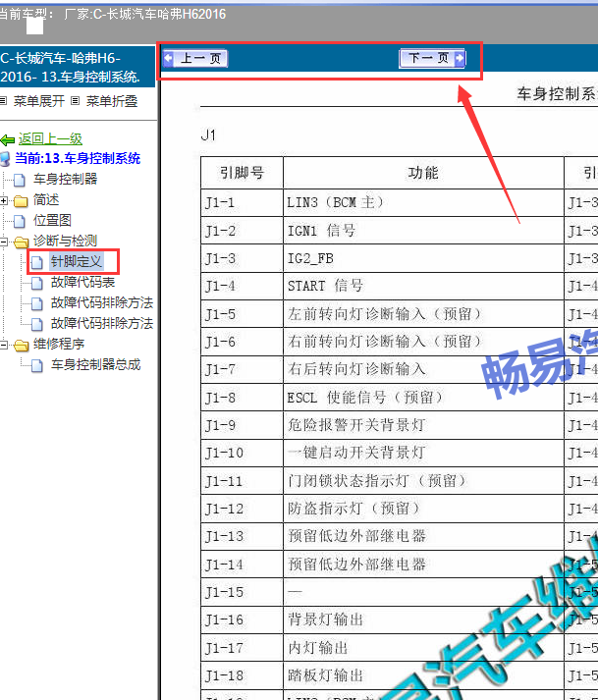Click J1-13 row 预留低边外部继电器 cell

click(423, 536)
